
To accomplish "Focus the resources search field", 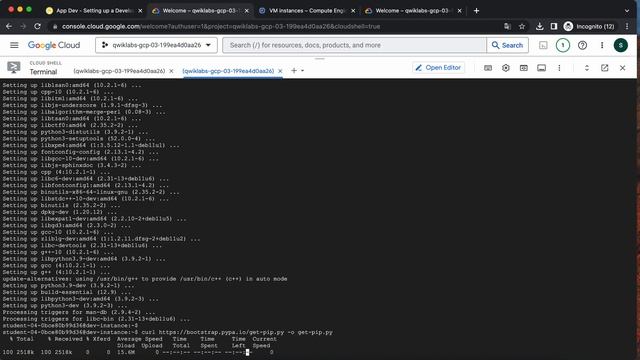I will [354, 45].
